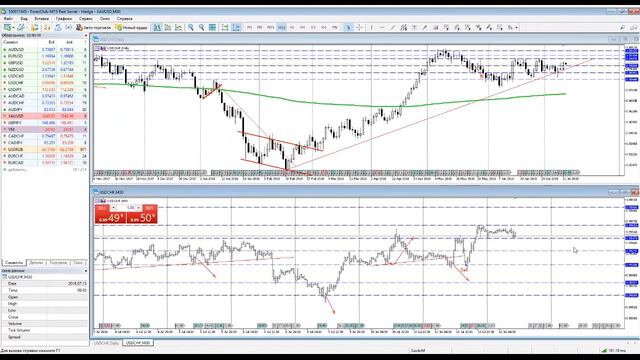Screen dimensions: 640x360
Task: Open the Графики menu
Action: tap(64, 18)
